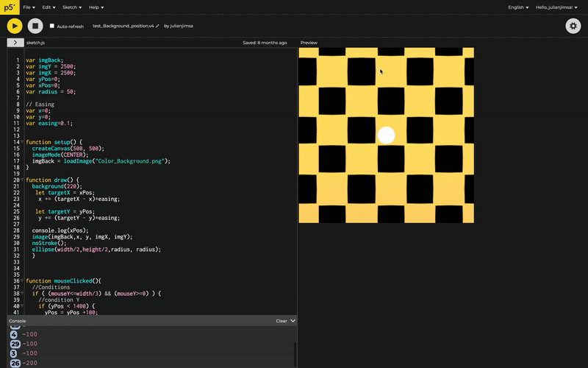Click the repeat-count badge 3
Screen dimensions: 588x368
tap(14, 353)
